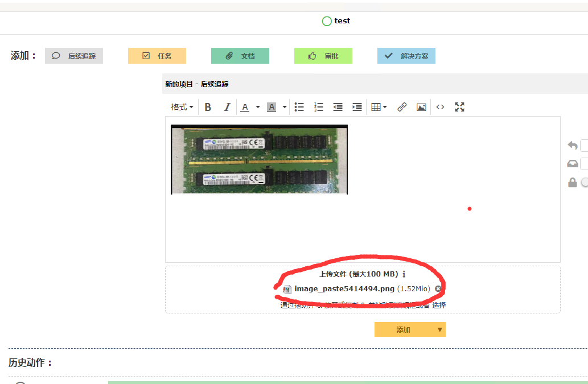
Task: Click the 选择 file upload link
Action: (x=439, y=305)
